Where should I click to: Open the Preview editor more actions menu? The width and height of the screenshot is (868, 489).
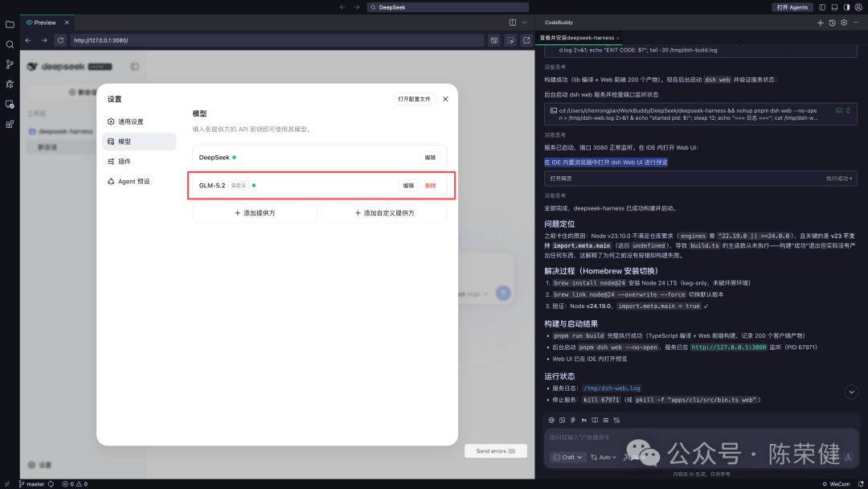[524, 23]
